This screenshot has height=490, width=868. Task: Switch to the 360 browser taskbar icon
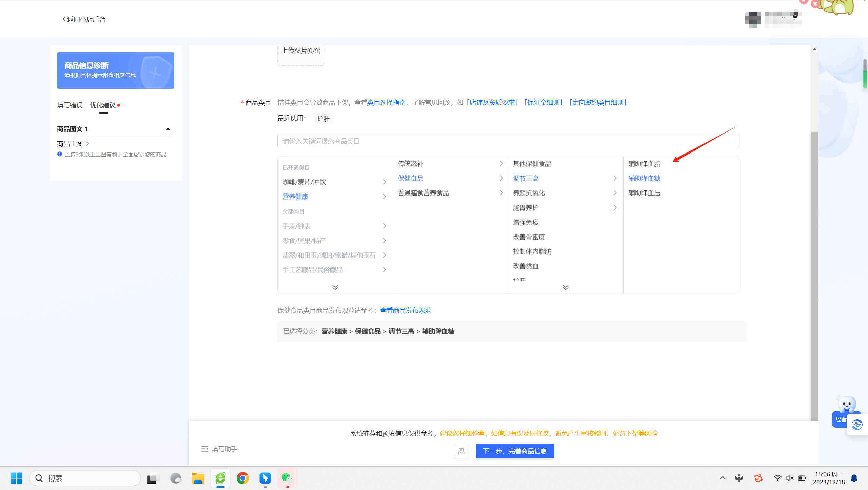click(220, 478)
